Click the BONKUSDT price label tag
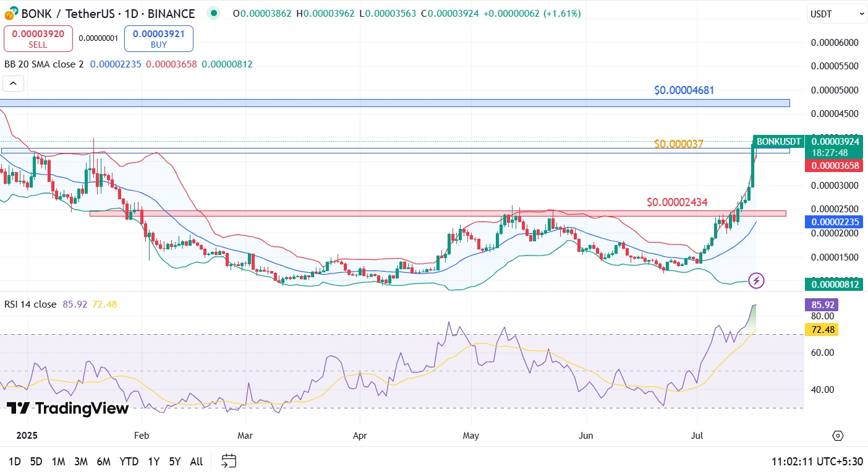Screen dimensions: 868x474 point(779,142)
